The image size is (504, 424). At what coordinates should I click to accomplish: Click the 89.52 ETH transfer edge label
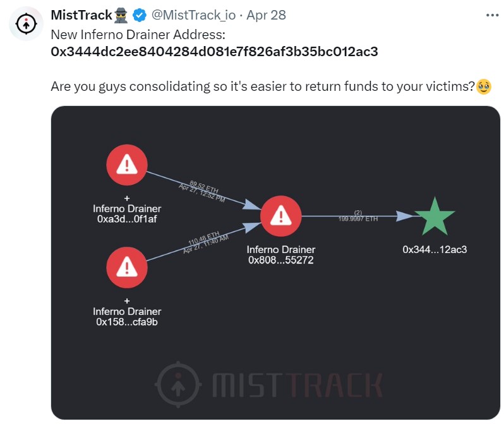203,191
